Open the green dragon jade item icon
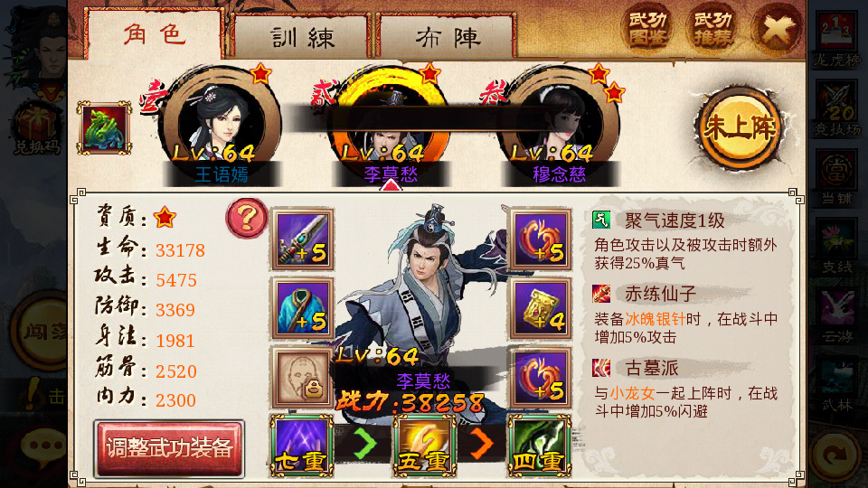868x488 pixels. [x=104, y=127]
